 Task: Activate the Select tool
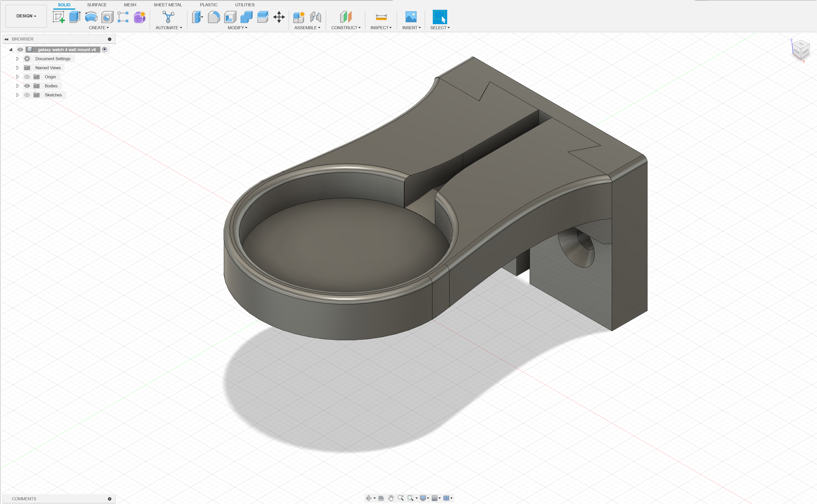(439, 17)
